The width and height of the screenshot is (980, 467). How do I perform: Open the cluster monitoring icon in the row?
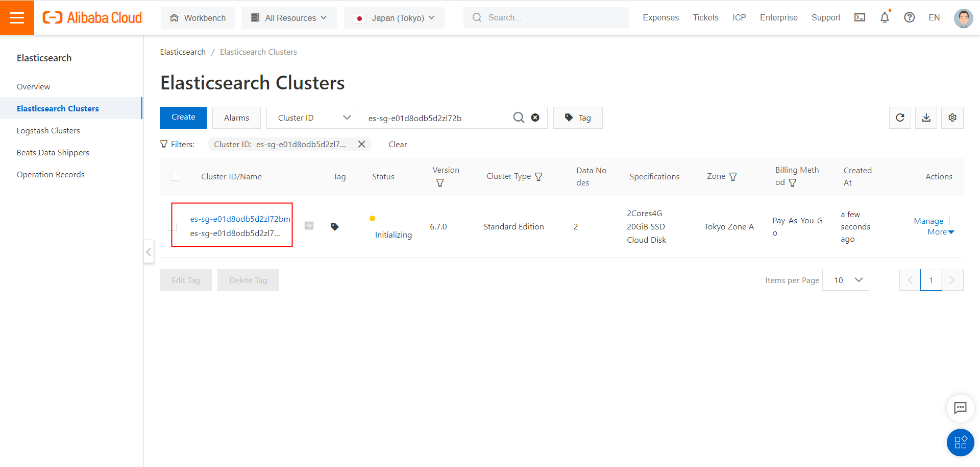(309, 225)
